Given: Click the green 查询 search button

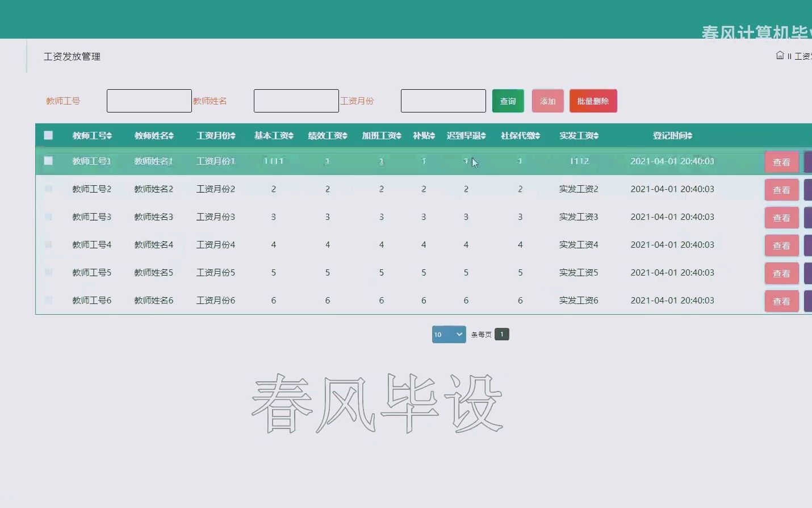Looking at the screenshot, I should (508, 101).
